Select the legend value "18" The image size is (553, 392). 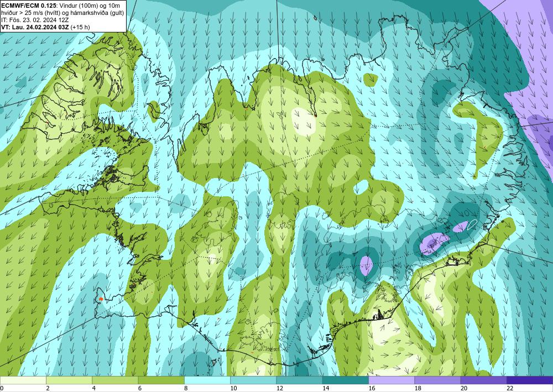tap(418, 388)
